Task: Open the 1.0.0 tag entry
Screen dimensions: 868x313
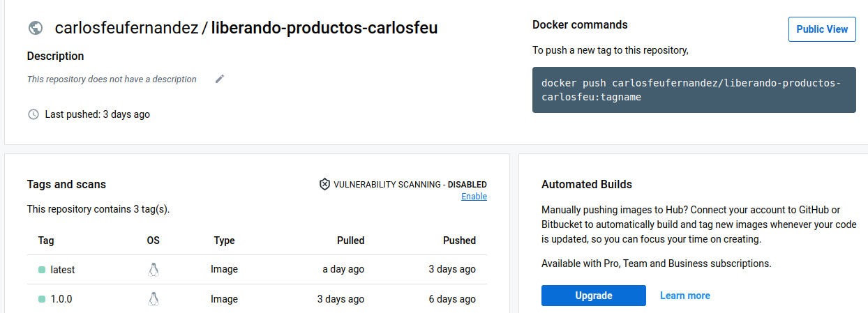Action: [61, 299]
